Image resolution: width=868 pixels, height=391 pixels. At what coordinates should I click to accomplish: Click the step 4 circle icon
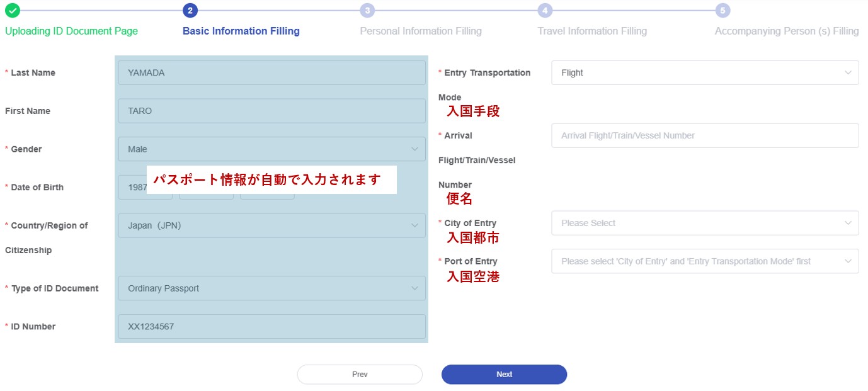pos(545,10)
